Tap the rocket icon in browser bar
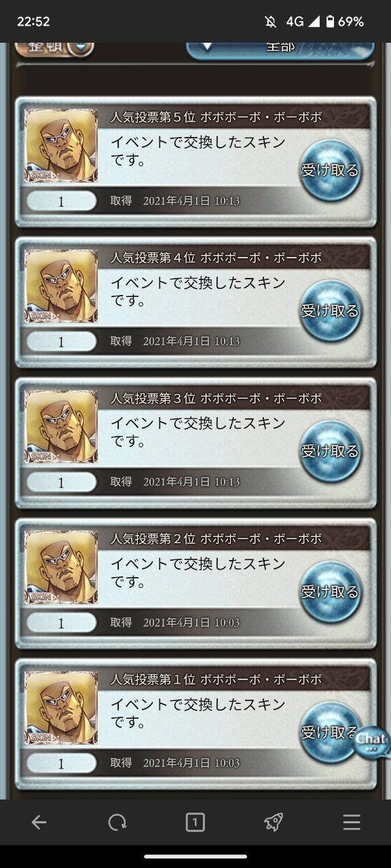 point(274,823)
